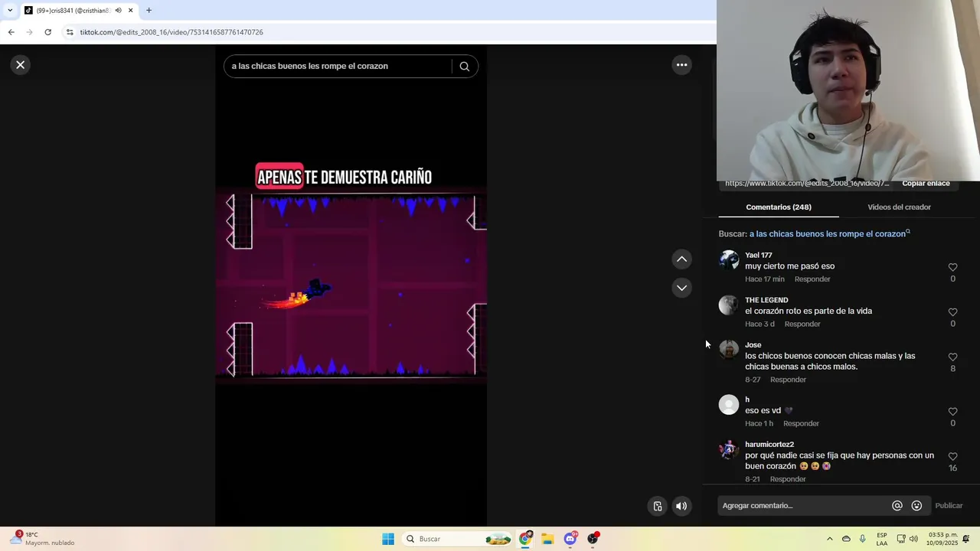Like harumicortez2's comment heart
The height and width of the screenshot is (551, 980).
(952, 457)
